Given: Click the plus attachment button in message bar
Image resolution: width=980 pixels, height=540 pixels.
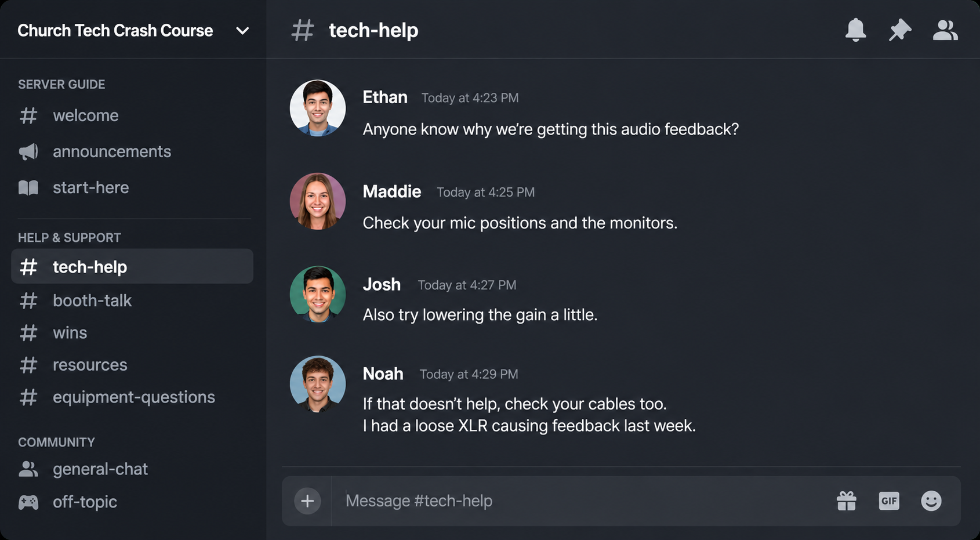Looking at the screenshot, I should click(307, 501).
